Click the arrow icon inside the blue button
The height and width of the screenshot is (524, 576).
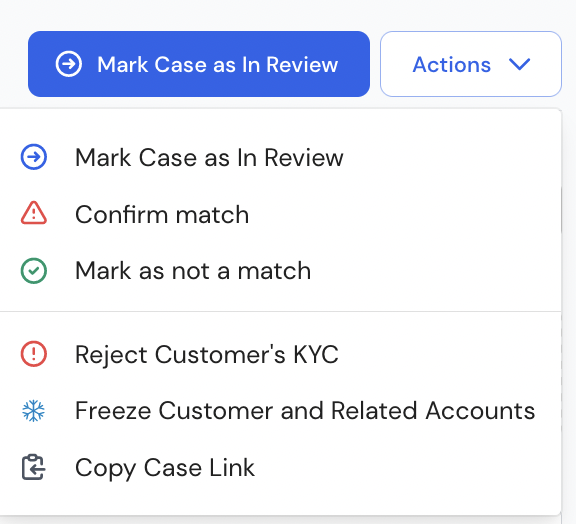[x=69, y=64]
